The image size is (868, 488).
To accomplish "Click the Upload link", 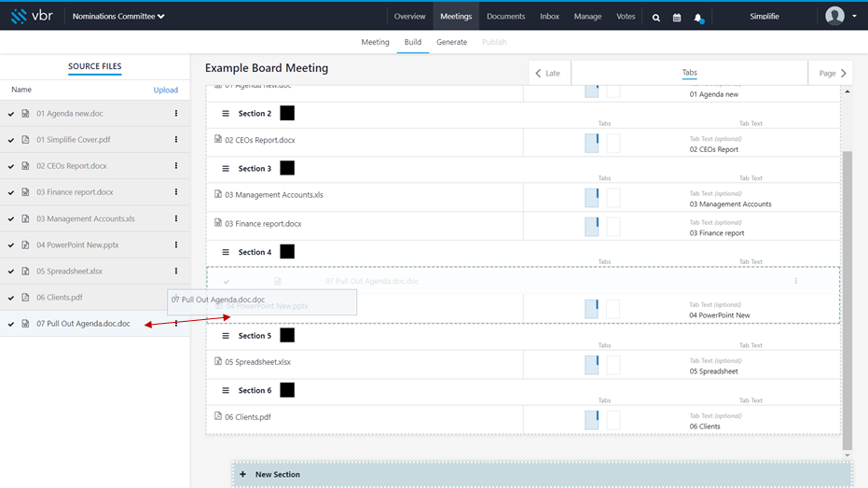I will click(x=166, y=90).
